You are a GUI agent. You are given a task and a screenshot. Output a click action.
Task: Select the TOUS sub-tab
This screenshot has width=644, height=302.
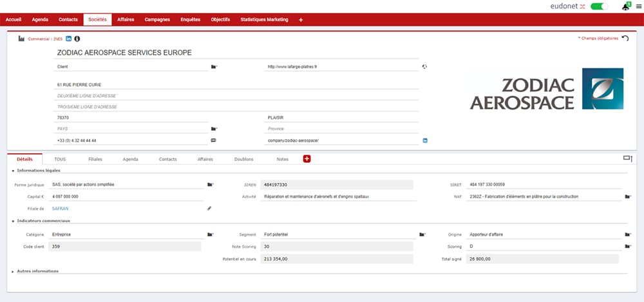point(60,159)
